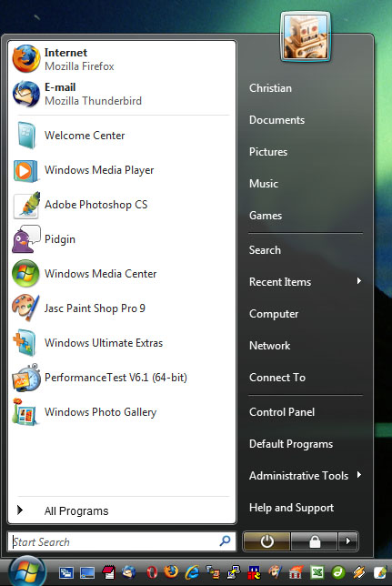
Task: Launch PerformanceTest V6.1 (64-bit)
Action: point(122,378)
